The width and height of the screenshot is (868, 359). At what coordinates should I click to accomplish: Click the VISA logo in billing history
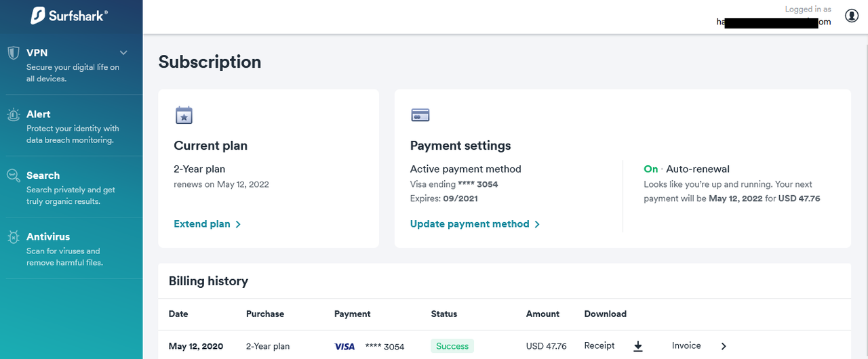[345, 346]
